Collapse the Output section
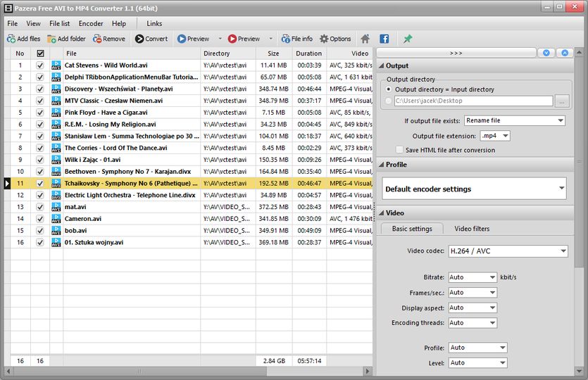588x380 pixels. click(x=382, y=66)
